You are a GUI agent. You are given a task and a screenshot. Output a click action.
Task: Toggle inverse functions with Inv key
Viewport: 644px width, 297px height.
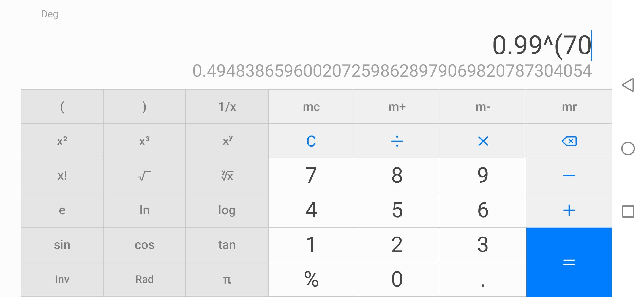[x=62, y=279]
